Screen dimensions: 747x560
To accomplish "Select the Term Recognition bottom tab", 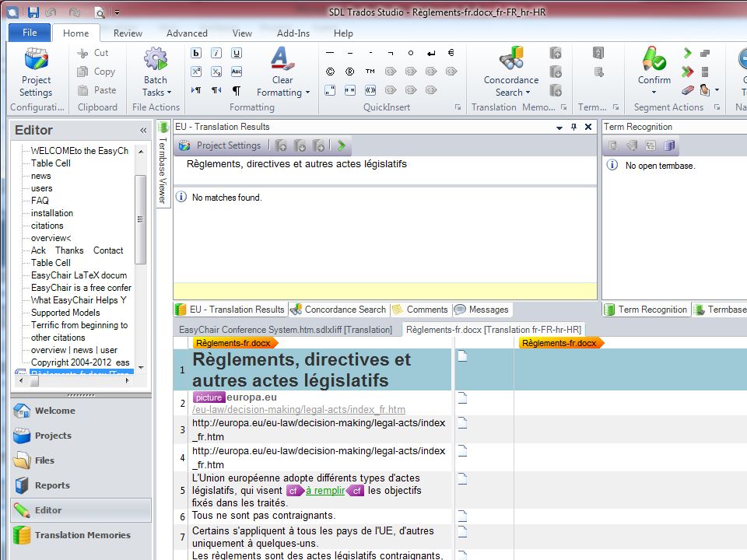I will click(646, 310).
